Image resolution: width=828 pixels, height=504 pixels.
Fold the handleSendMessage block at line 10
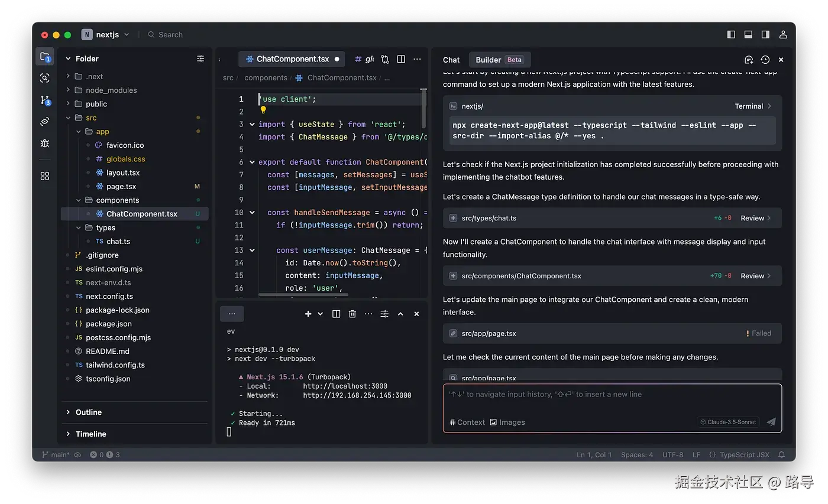[253, 212]
